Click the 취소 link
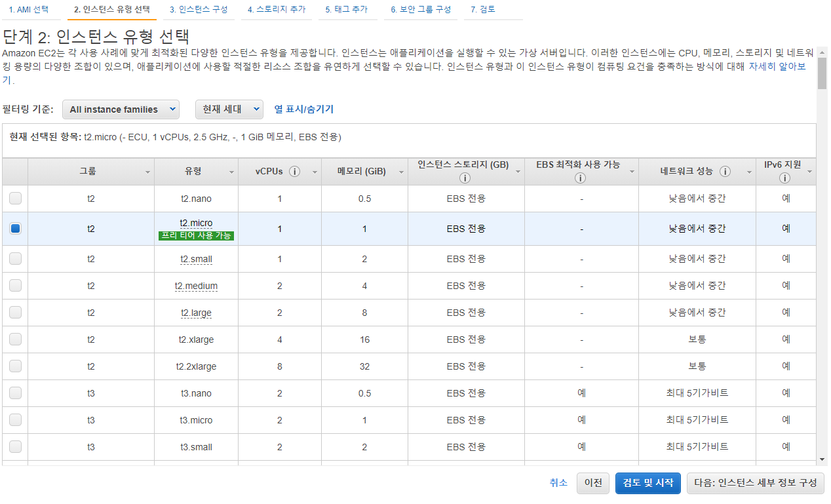This screenshot has height=504, width=831. click(558, 482)
